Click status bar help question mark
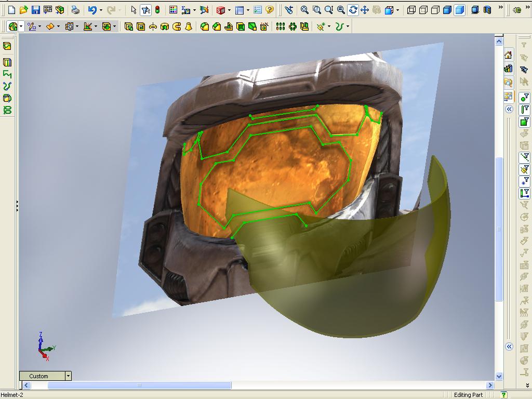This screenshot has height=399, width=532. (x=503, y=395)
